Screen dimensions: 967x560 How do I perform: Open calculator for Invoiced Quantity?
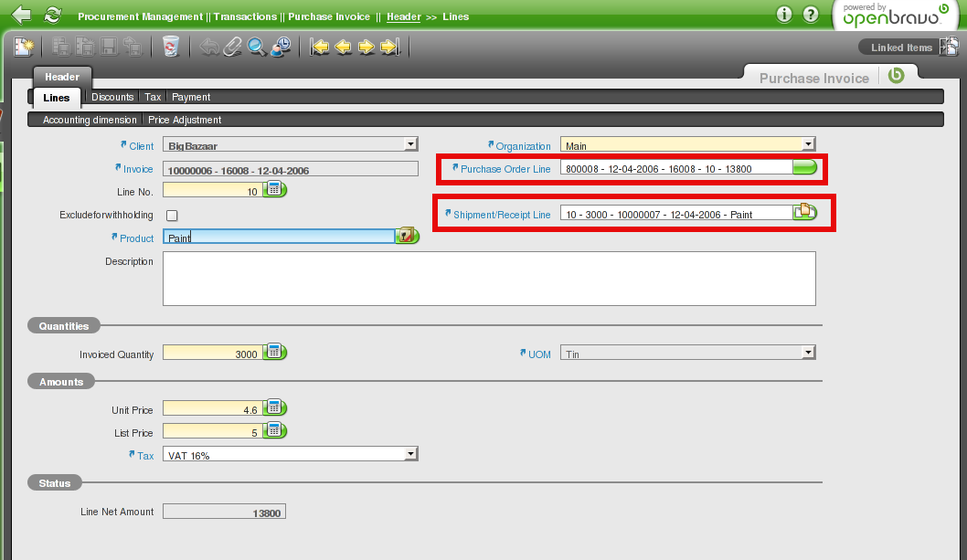(x=274, y=353)
